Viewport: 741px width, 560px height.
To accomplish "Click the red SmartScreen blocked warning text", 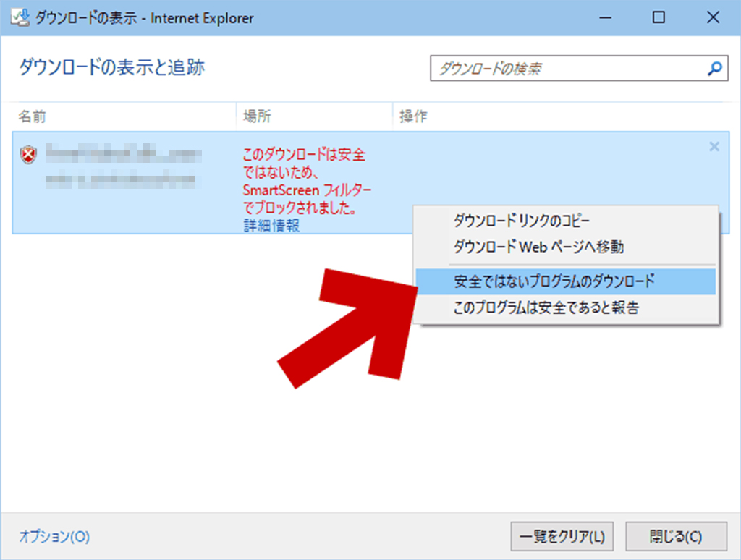I will [307, 181].
